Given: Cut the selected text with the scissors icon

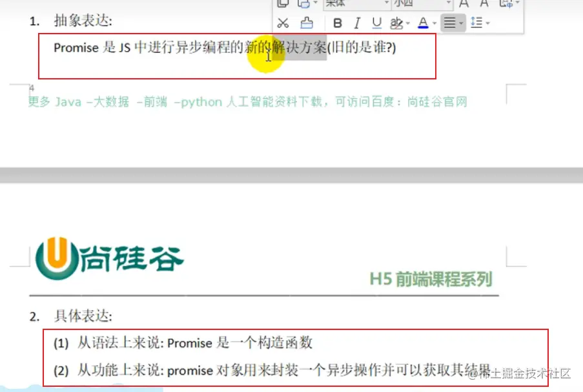Looking at the screenshot, I should pyautogui.click(x=283, y=23).
